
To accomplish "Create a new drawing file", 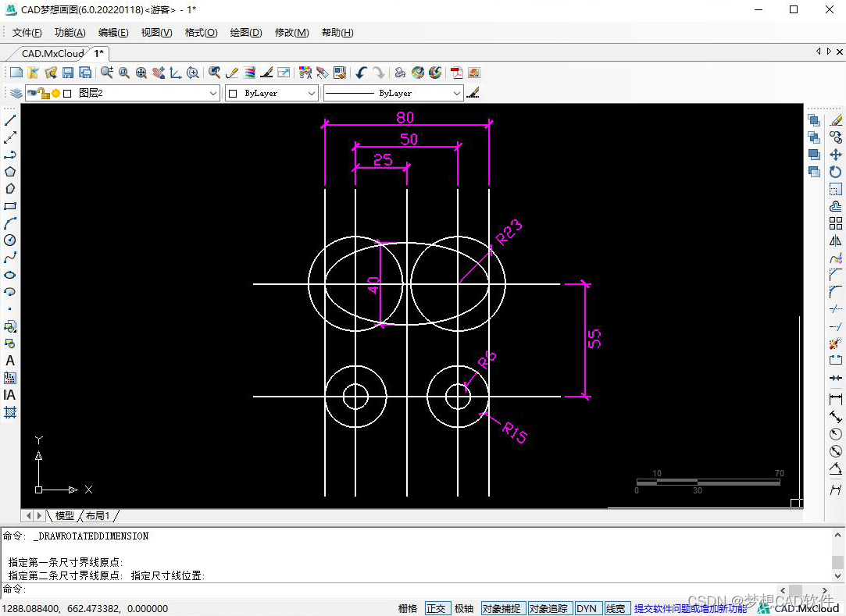I will [16, 73].
